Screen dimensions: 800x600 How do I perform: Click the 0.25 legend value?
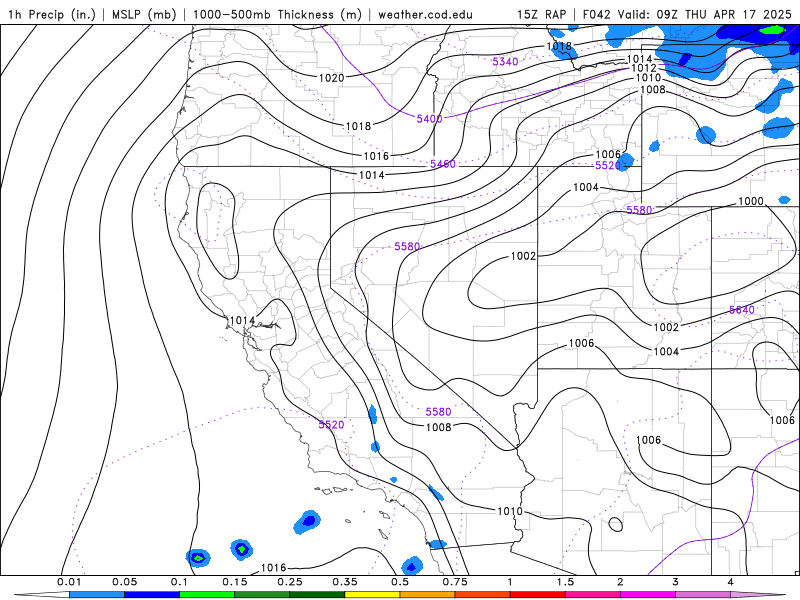coord(290,582)
